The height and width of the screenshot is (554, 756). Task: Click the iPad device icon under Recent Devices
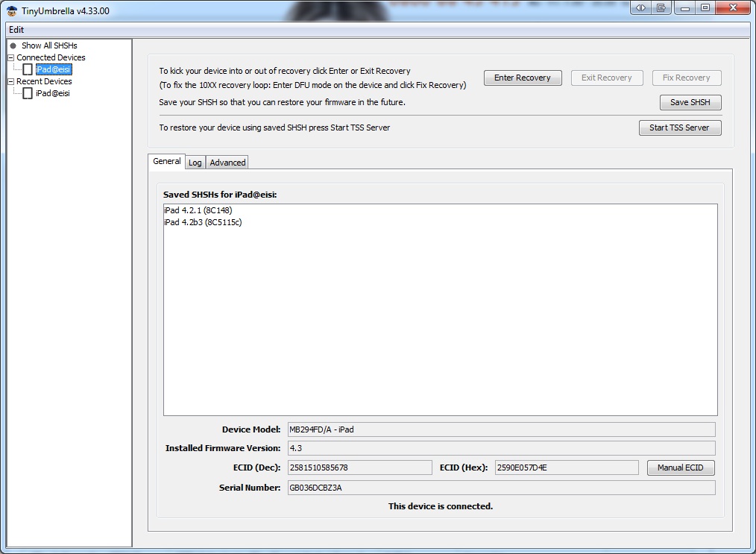(28, 93)
